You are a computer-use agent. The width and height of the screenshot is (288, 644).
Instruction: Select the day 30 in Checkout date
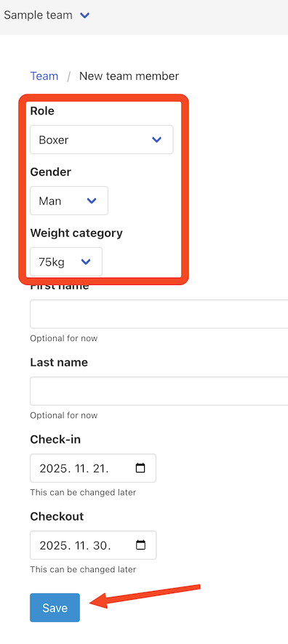tap(102, 545)
